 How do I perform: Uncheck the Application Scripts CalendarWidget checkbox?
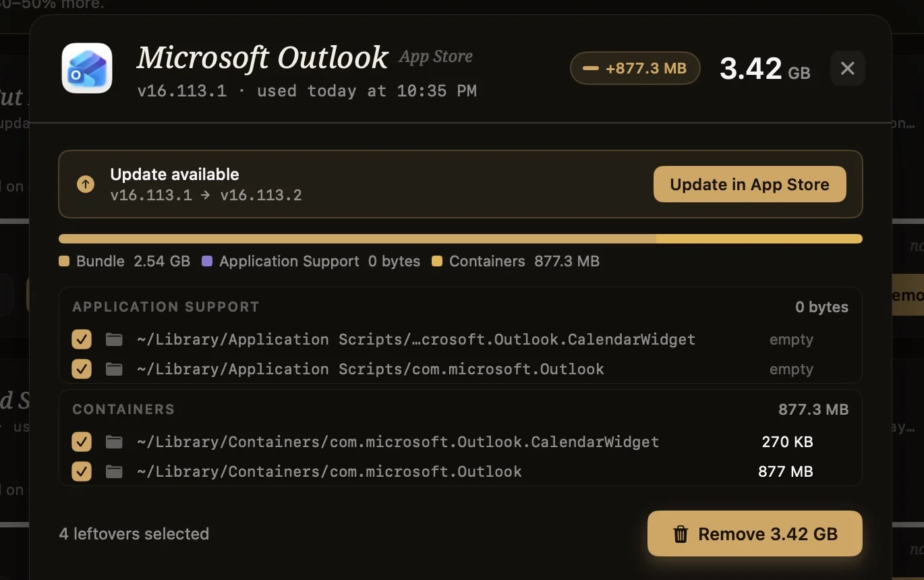pyautogui.click(x=82, y=339)
